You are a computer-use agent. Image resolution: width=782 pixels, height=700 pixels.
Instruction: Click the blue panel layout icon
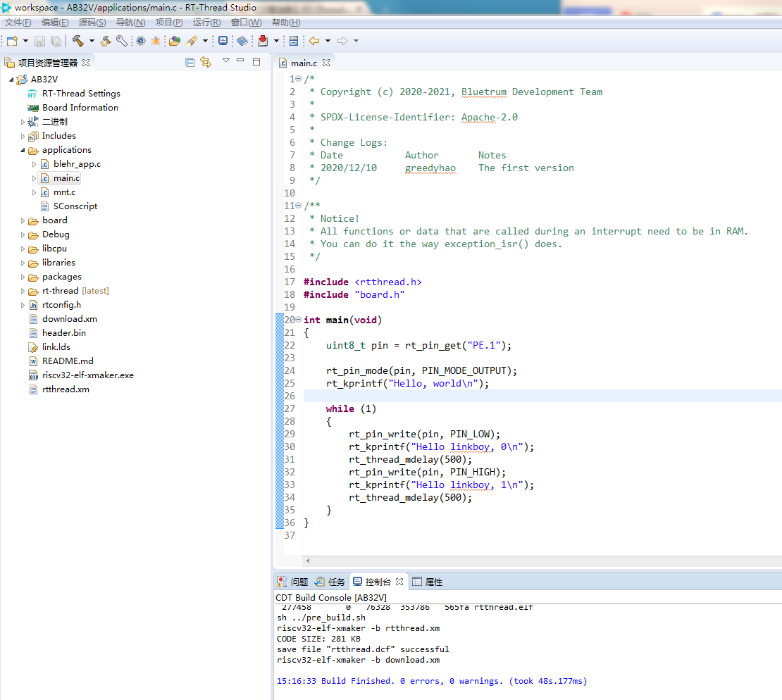294,41
